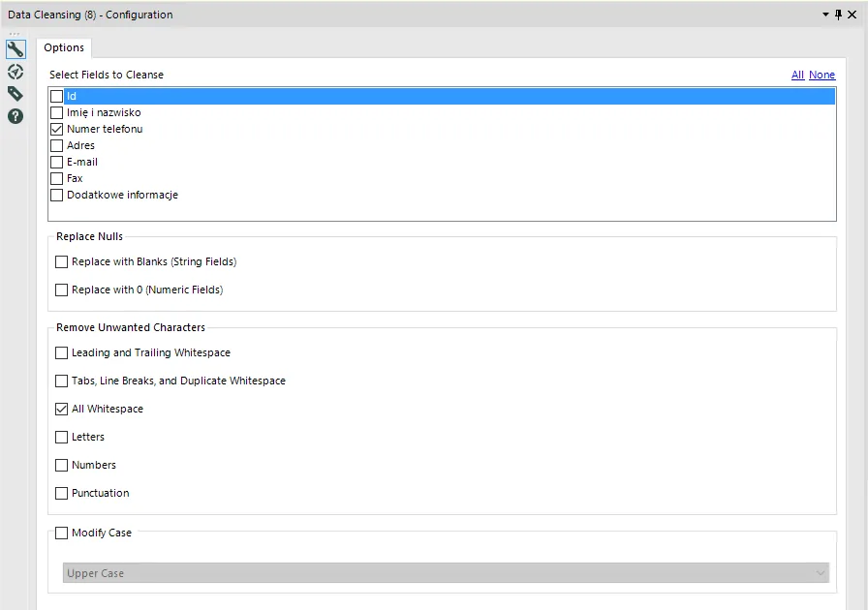Open the Annotation tag icon
868x610 pixels.
[x=15, y=94]
